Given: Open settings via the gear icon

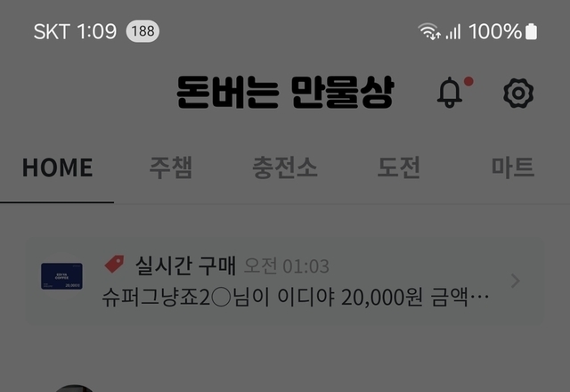Looking at the screenshot, I should (x=518, y=93).
